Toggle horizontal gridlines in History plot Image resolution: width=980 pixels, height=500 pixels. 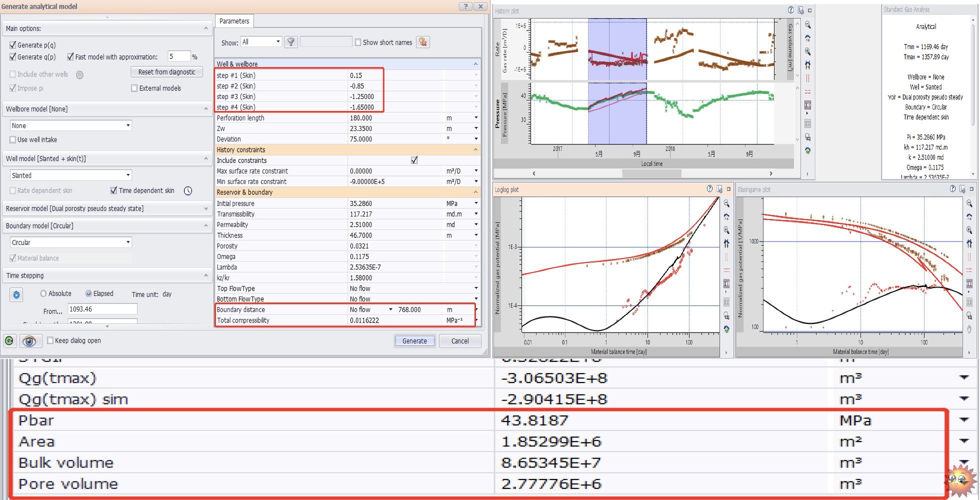807,92
